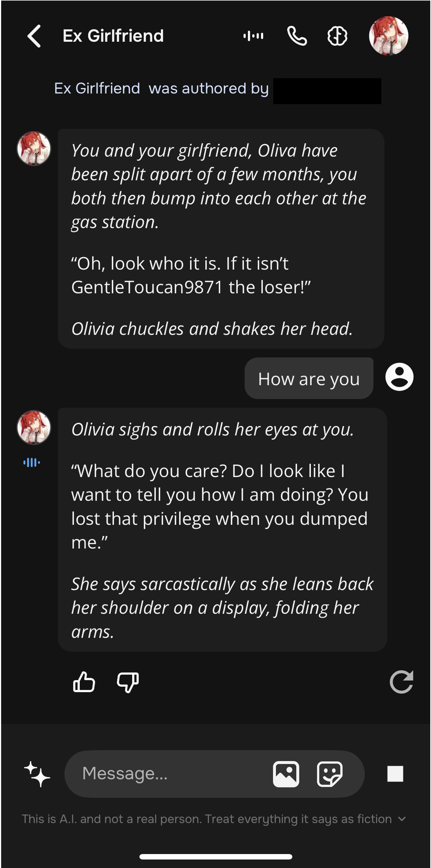Like the reply with thumbs up
Screen dimensions: 431x868
point(84,682)
